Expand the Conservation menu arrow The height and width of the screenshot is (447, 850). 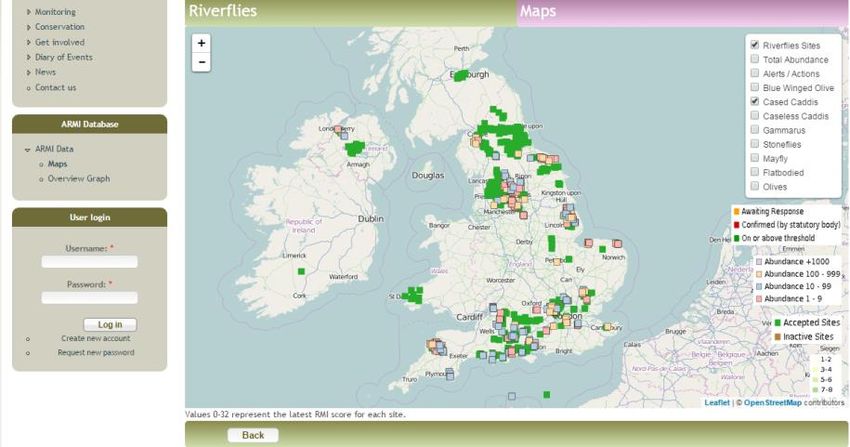coord(28,27)
